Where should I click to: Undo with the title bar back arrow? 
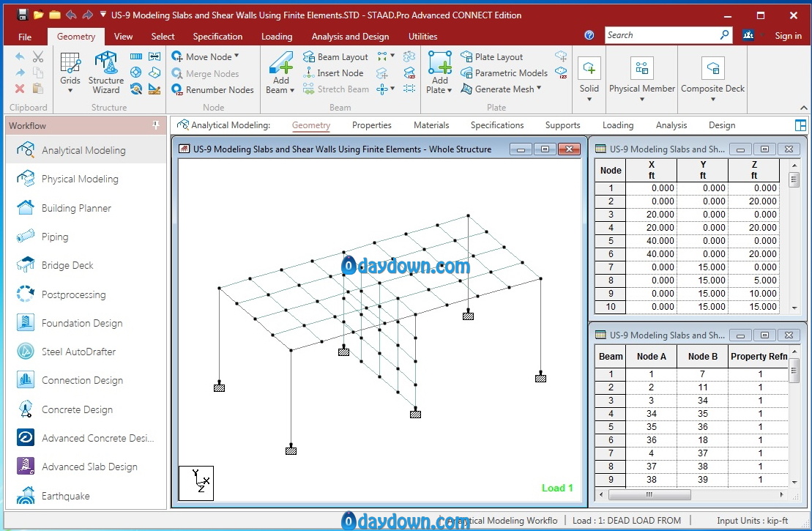[71, 15]
